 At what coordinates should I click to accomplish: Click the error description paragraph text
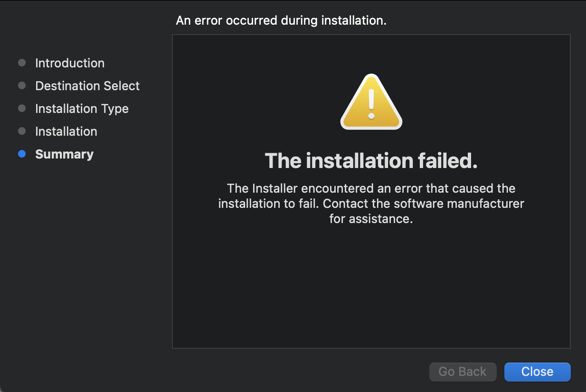pyautogui.click(x=371, y=204)
